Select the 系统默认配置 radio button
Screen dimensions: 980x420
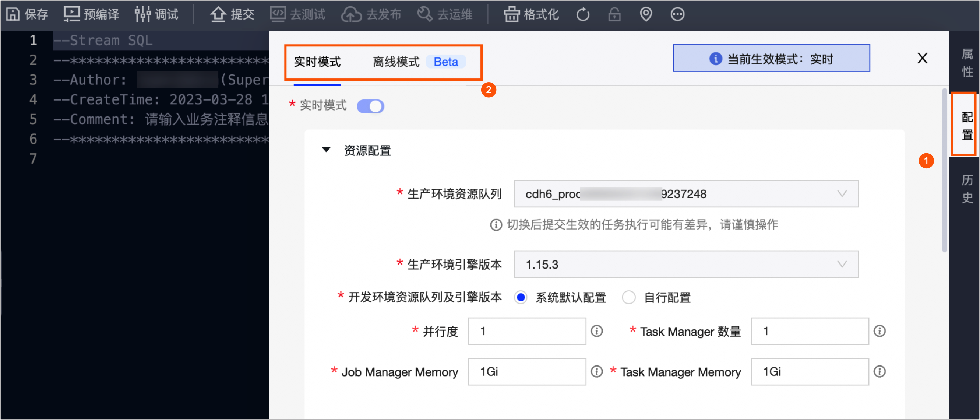tap(521, 297)
